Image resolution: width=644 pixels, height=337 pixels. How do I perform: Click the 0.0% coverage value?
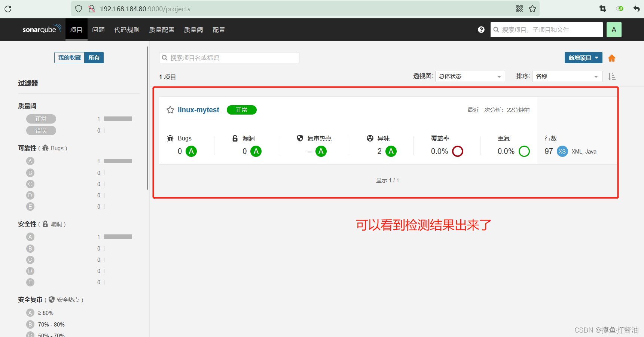click(439, 151)
